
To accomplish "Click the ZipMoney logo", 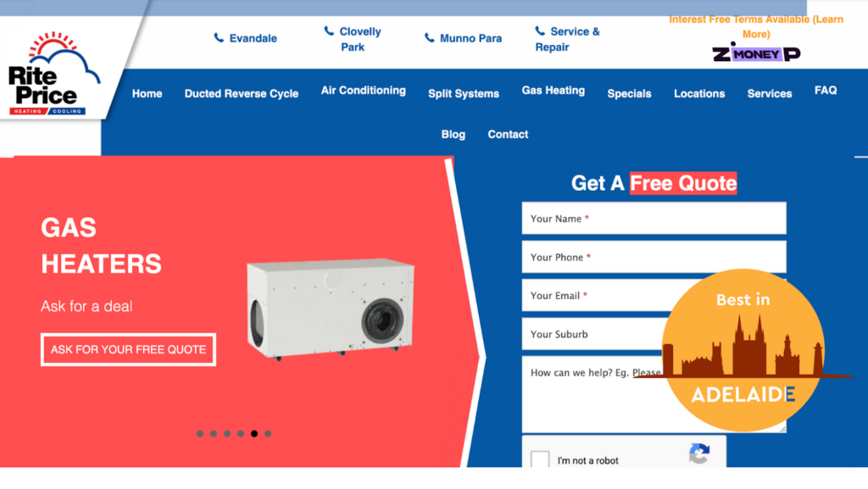I will pos(756,53).
